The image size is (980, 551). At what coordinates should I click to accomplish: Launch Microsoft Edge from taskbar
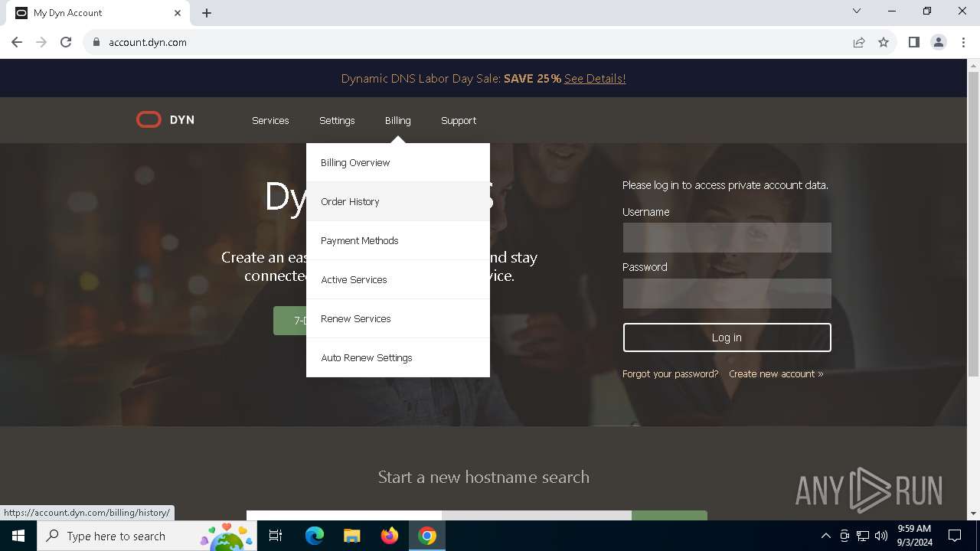(x=315, y=536)
